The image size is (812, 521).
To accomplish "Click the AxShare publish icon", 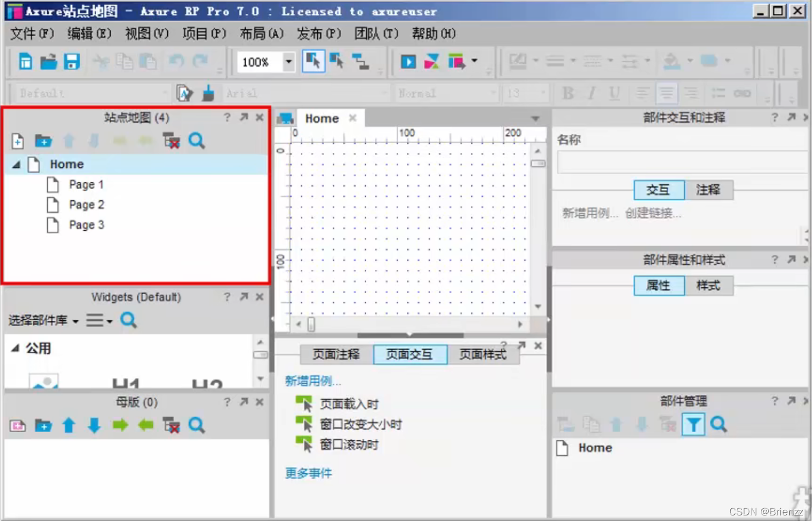I will 432,62.
